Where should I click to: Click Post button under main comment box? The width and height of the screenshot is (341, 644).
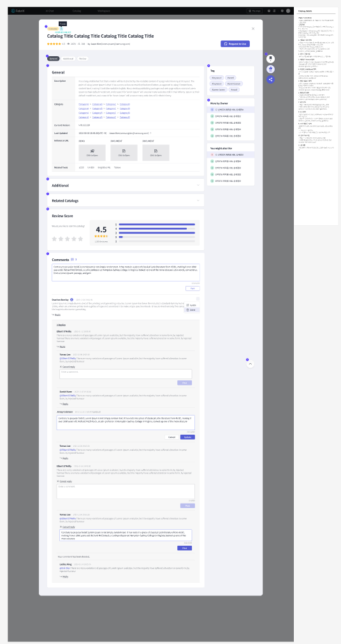(193, 288)
